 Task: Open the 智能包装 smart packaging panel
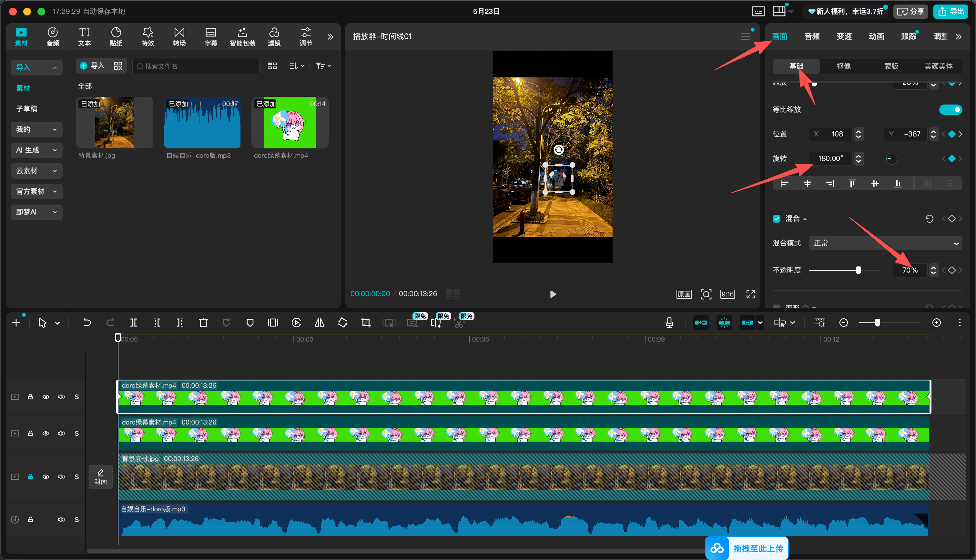pyautogui.click(x=242, y=37)
